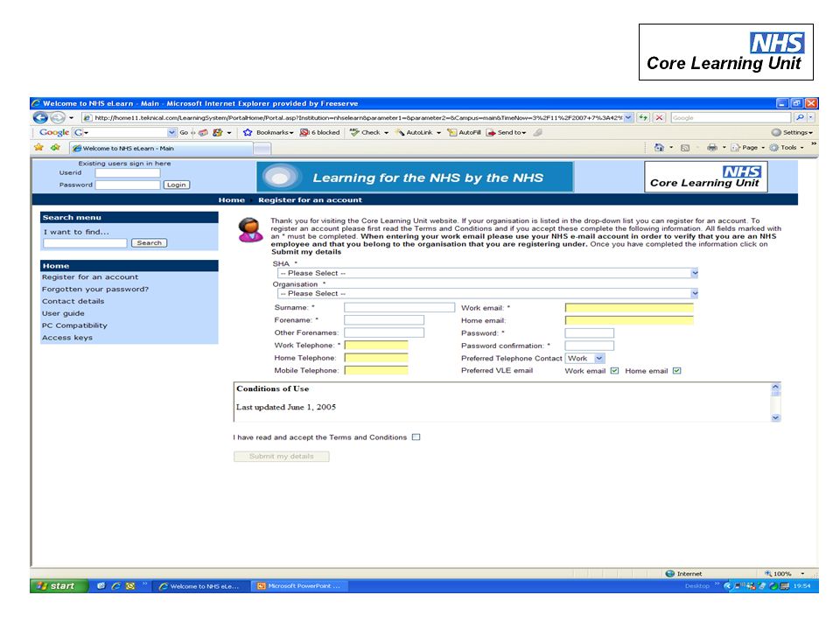
Task: Click Register for an account breadcrumb
Action: [x=310, y=199]
